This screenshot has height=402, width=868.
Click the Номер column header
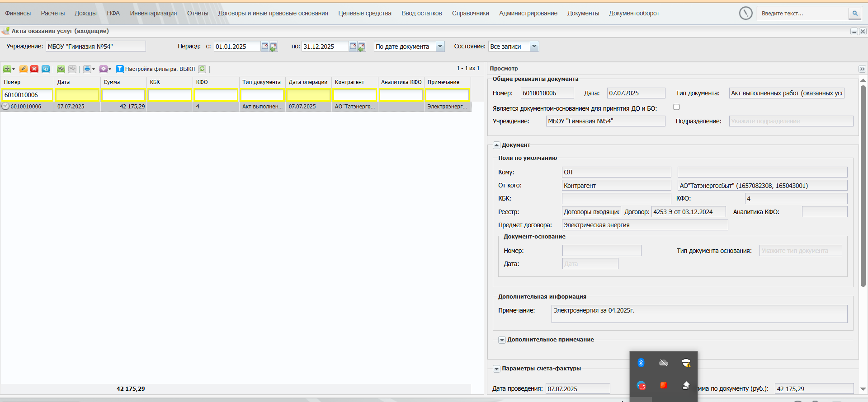28,82
